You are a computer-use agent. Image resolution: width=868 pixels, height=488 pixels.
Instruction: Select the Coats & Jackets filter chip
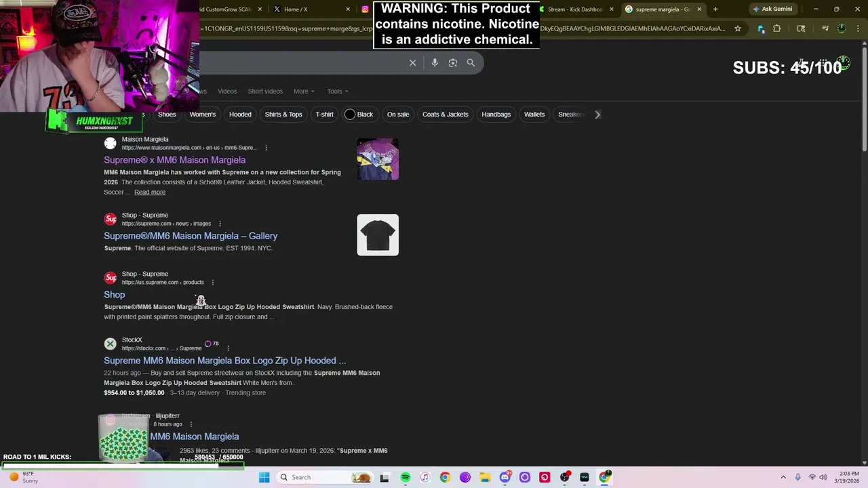[446, 115]
